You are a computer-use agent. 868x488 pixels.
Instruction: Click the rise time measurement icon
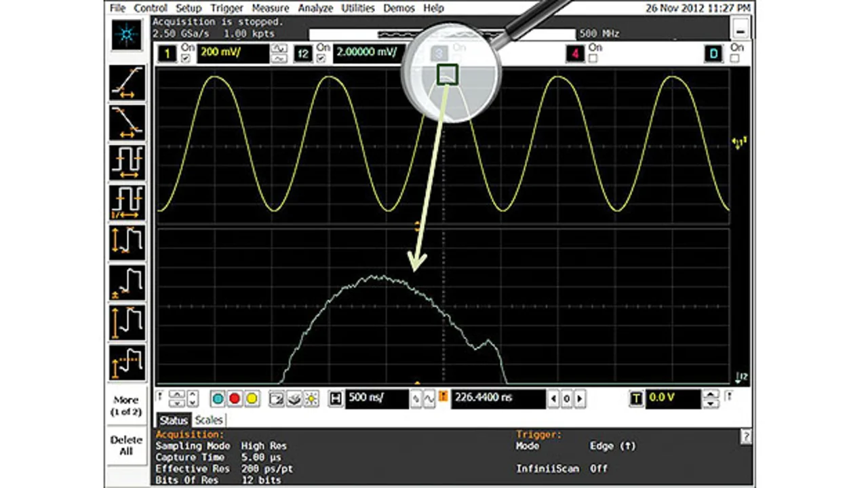(127, 83)
